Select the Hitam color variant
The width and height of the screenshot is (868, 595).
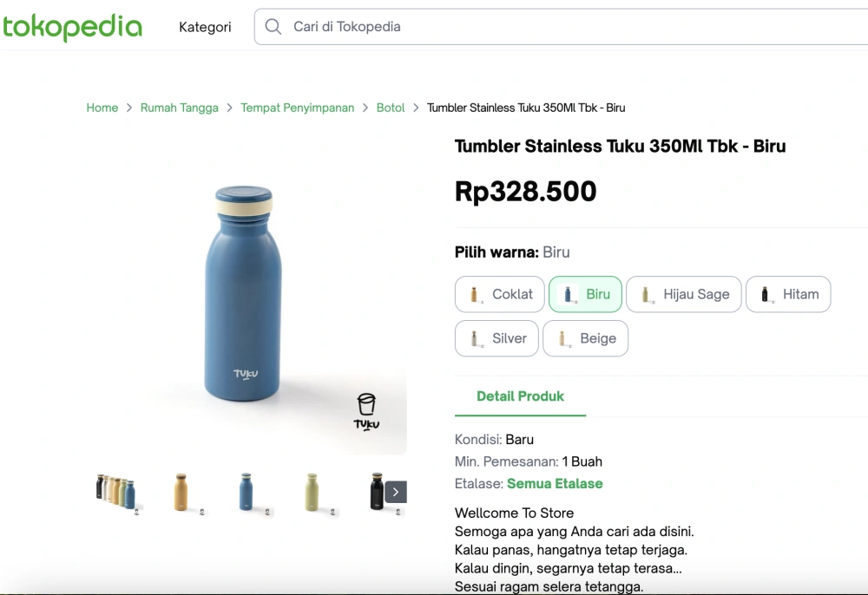[788, 294]
